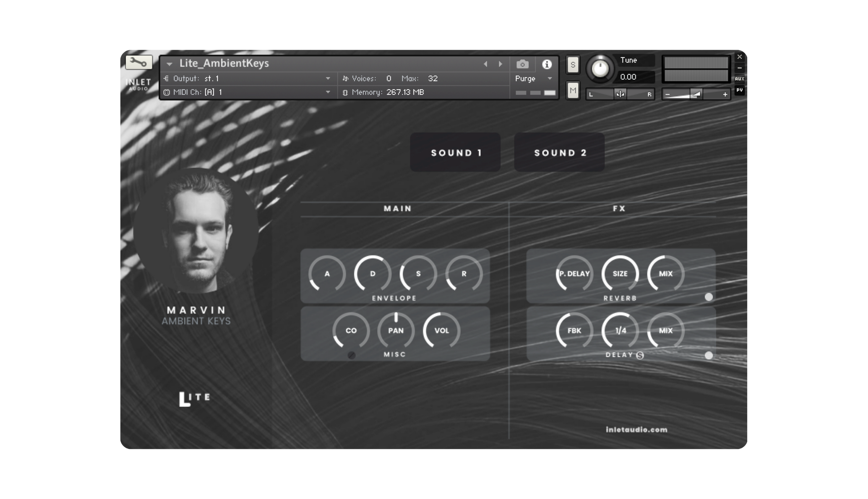868x499 pixels.
Task: Toggle the Reverb on/off dot
Action: (709, 297)
